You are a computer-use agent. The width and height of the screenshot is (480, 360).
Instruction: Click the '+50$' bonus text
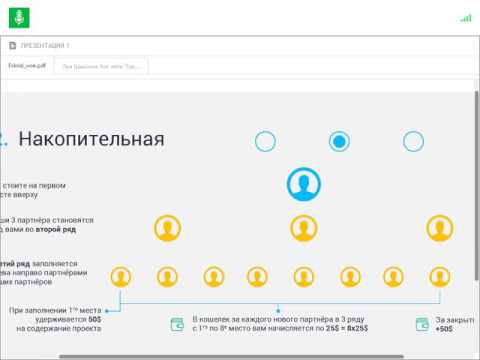[x=444, y=329]
